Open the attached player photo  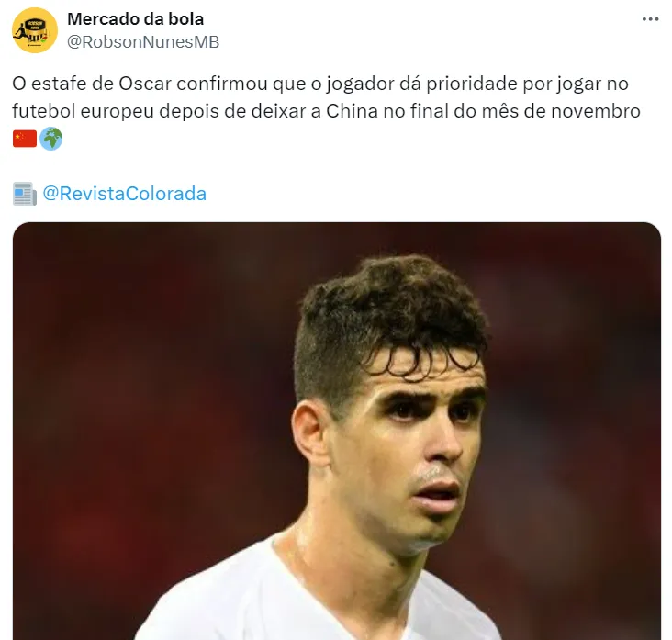point(336,431)
